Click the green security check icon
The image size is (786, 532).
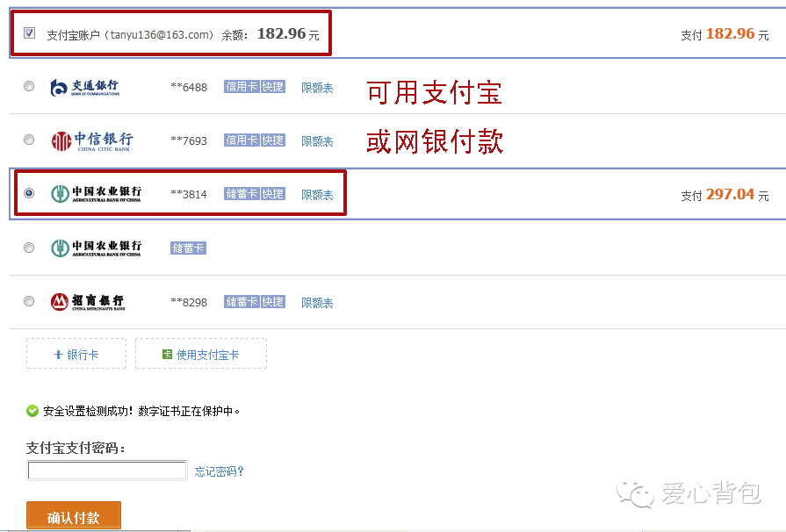[x=32, y=411]
